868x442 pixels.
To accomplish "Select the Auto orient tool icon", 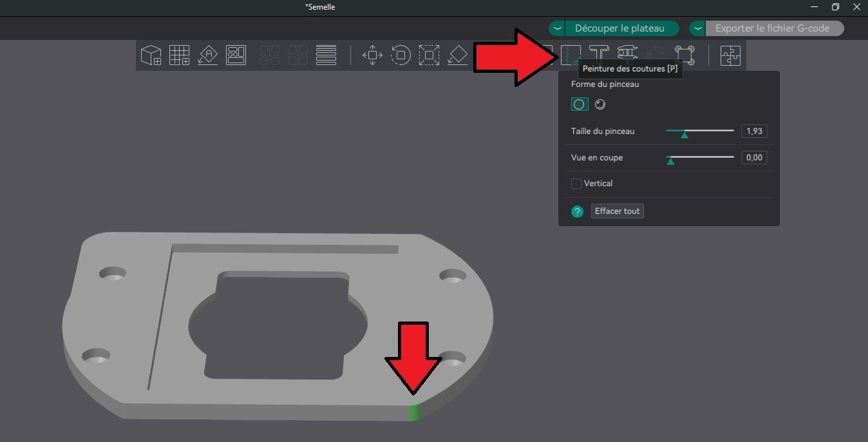I will pos(207,55).
